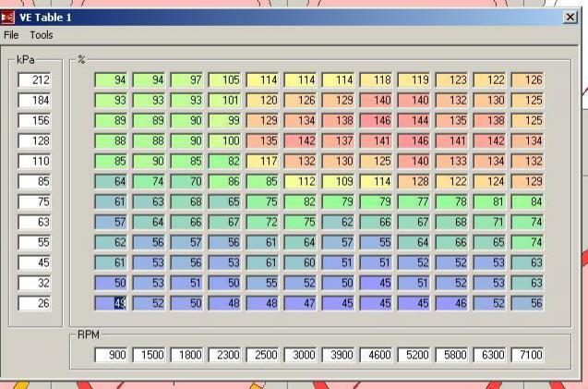The image size is (588, 389).
Task: Select VE cell 100 in the 128 kPa row
Action: coord(224,140)
